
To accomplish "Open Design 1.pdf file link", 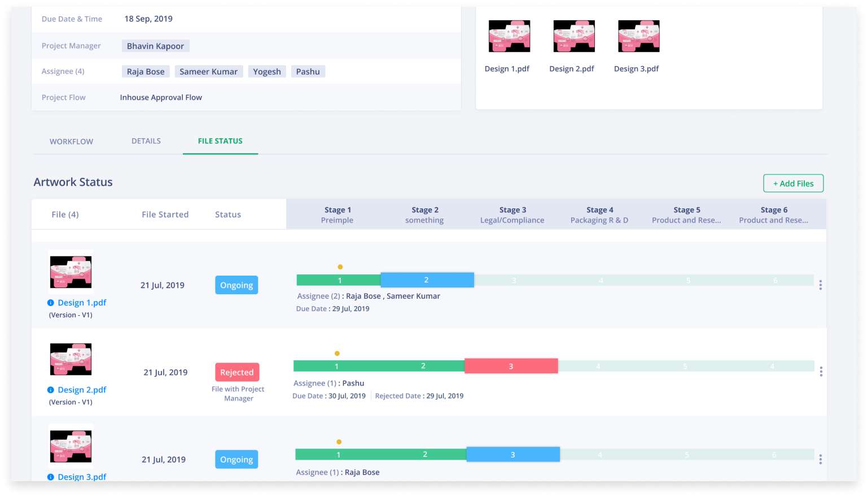I will click(82, 303).
